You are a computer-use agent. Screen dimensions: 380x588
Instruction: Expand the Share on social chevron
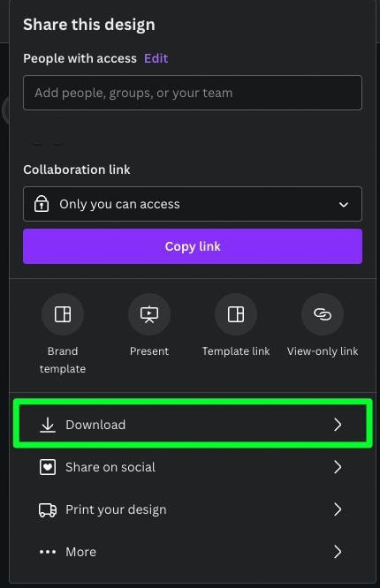338,467
